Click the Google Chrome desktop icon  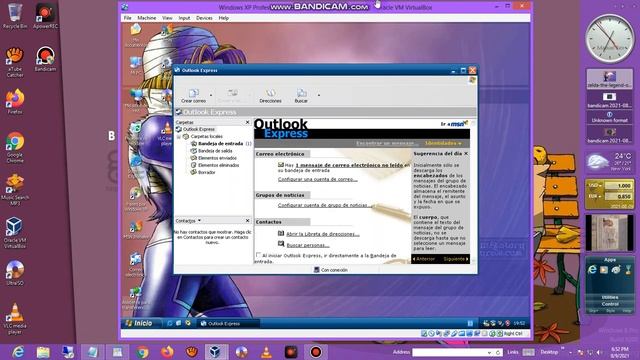click(15, 148)
